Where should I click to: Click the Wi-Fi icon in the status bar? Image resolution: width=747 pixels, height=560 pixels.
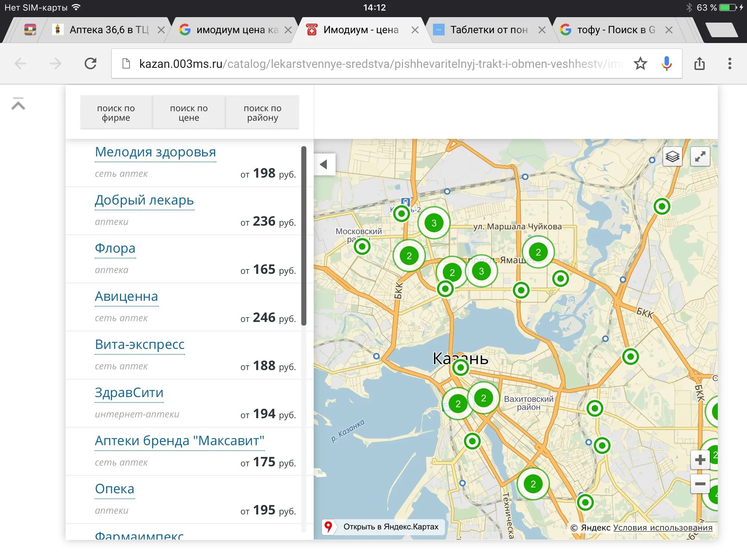76,7
